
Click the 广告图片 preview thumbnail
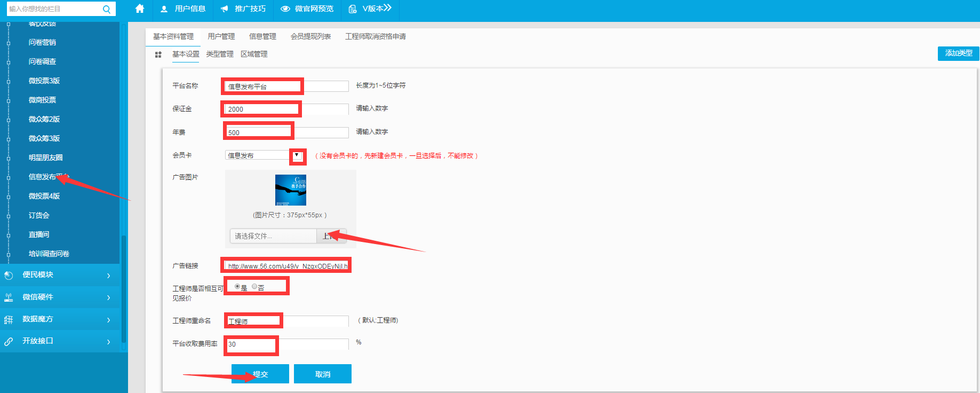point(291,190)
